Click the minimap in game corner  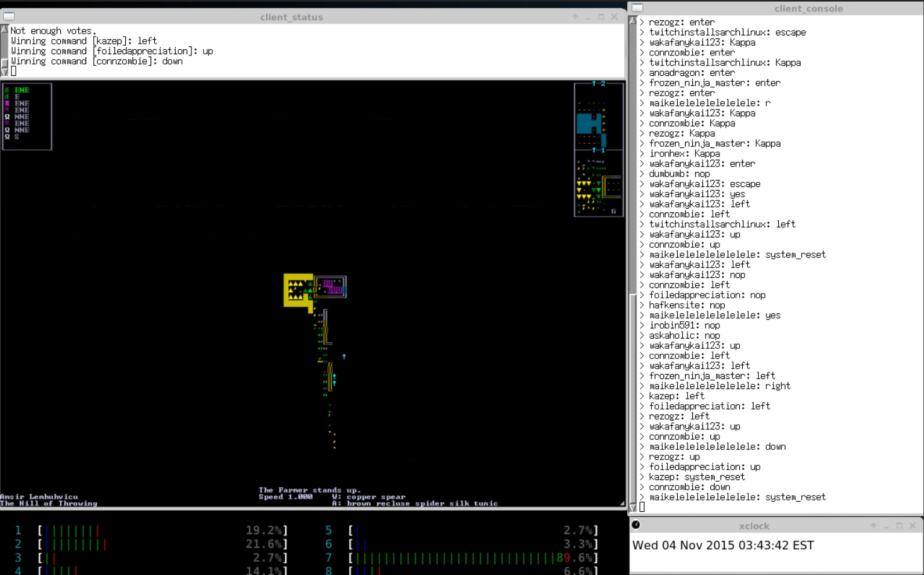tap(599, 149)
